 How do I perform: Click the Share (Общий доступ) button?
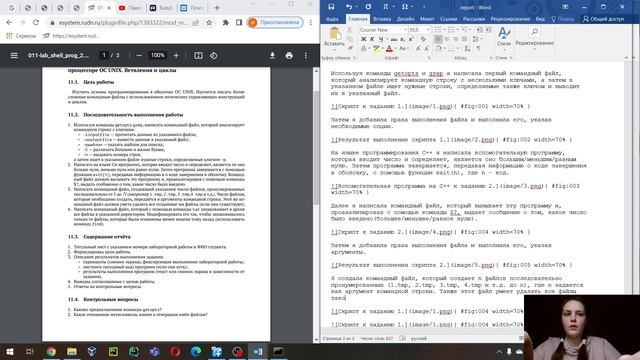(x=603, y=19)
